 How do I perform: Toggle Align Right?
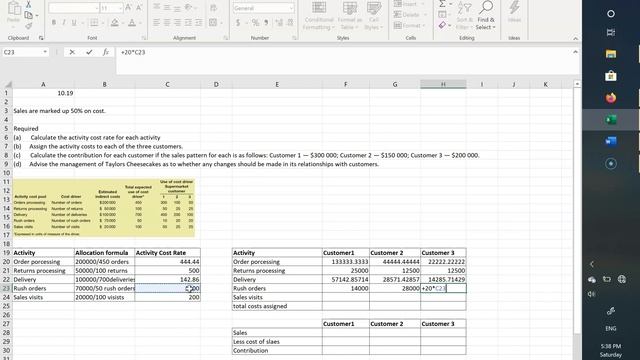tap(177, 23)
